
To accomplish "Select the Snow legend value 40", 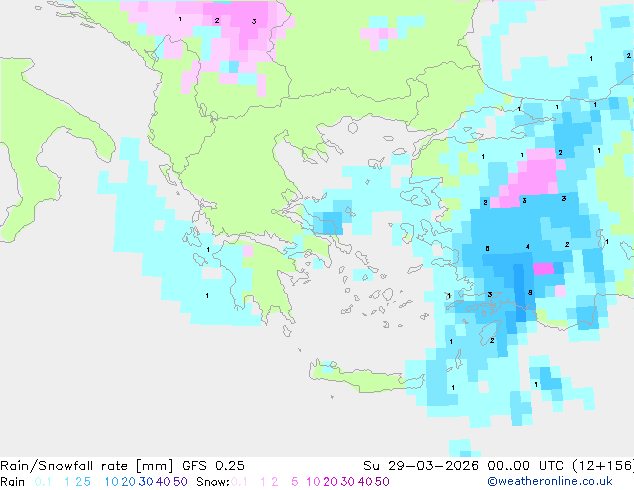I will click(x=365, y=482).
